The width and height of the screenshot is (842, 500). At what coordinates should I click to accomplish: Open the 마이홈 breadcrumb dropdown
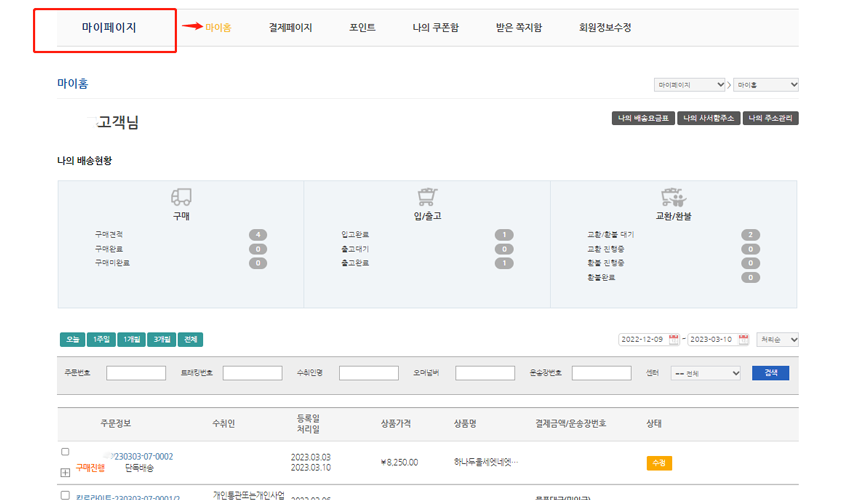pos(765,85)
